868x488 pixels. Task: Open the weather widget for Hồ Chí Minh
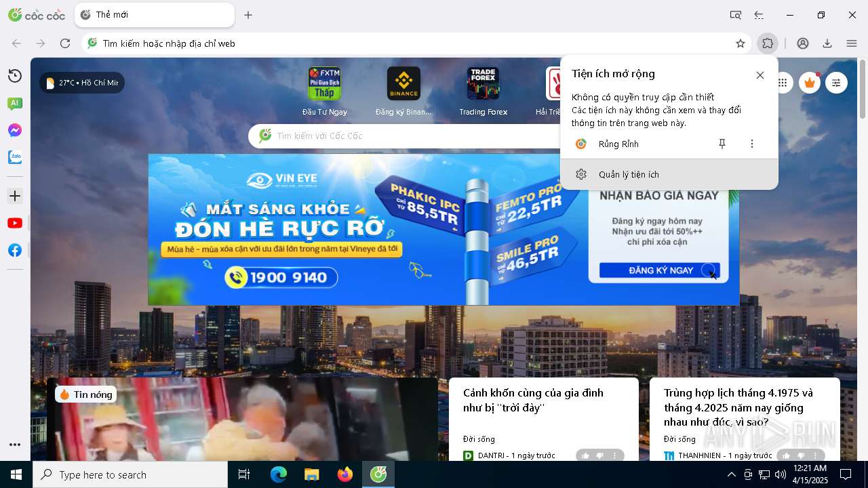click(x=82, y=83)
